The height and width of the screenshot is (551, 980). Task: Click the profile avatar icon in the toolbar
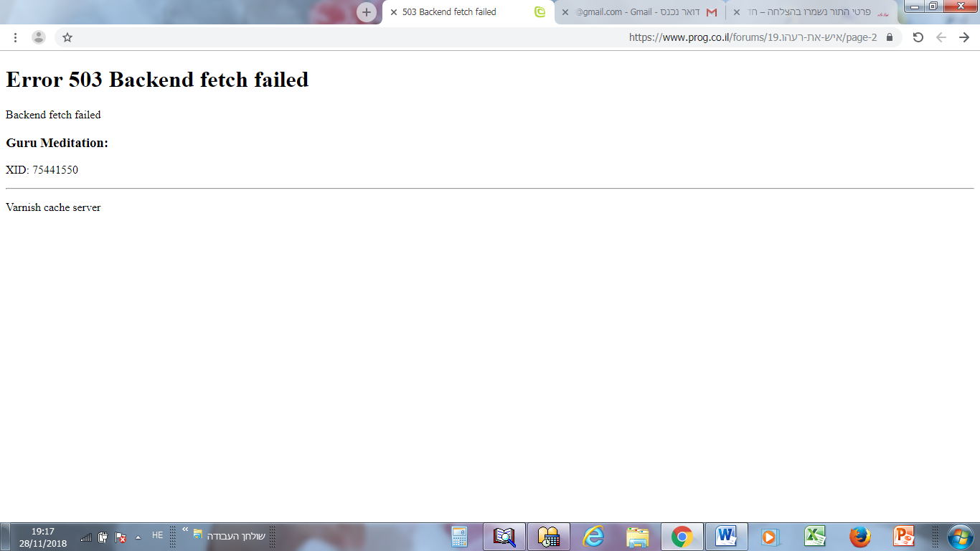click(39, 37)
